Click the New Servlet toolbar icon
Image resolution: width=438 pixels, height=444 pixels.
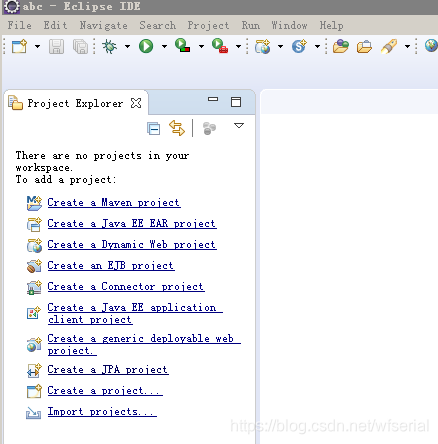point(299,46)
